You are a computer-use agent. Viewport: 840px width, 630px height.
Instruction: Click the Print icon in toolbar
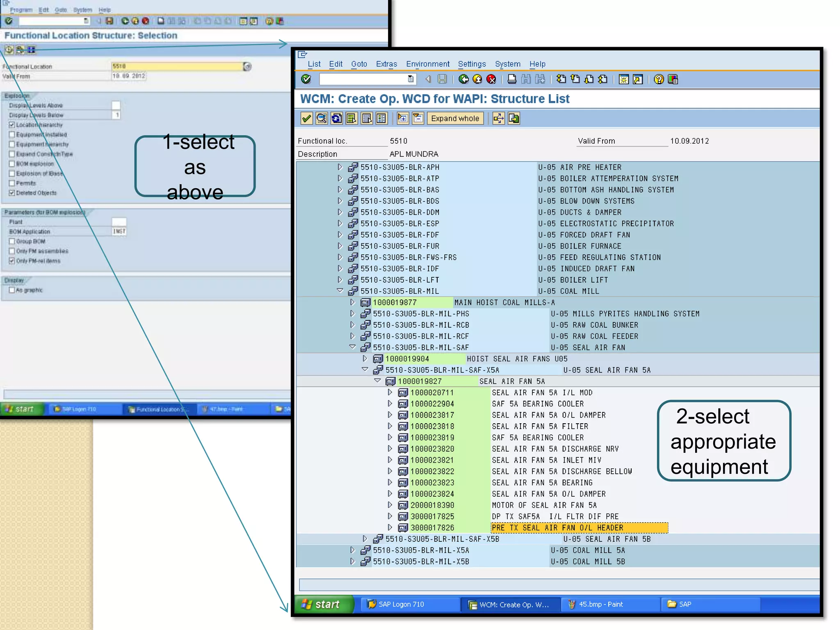pyautogui.click(x=511, y=79)
